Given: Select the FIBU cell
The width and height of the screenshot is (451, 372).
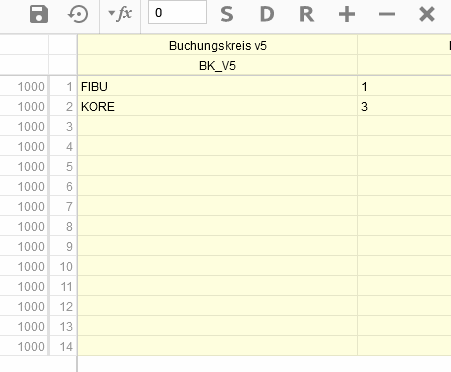Looking at the screenshot, I should click(218, 87).
